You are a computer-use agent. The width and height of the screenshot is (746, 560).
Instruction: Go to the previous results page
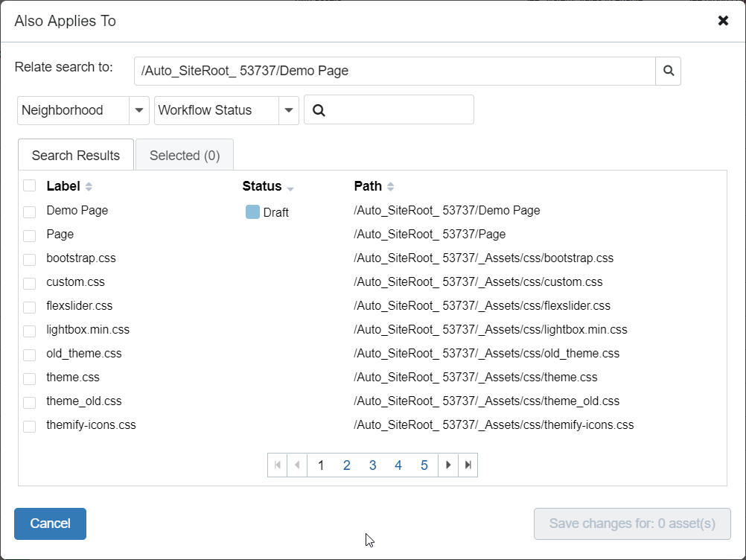(x=296, y=465)
